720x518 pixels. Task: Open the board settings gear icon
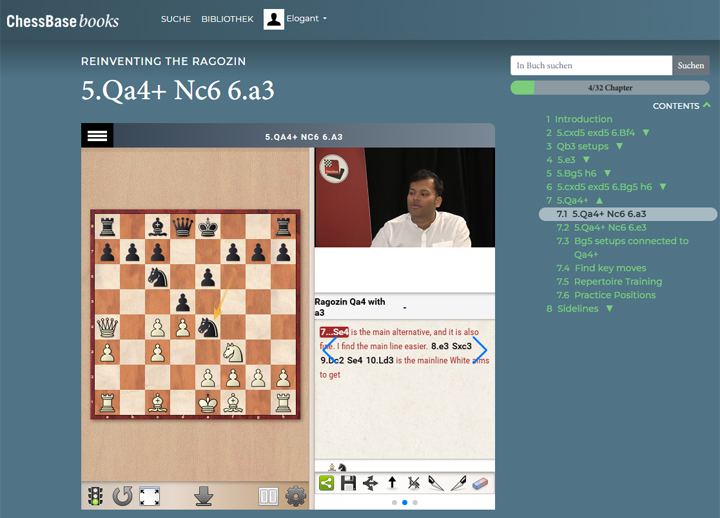[x=295, y=496]
